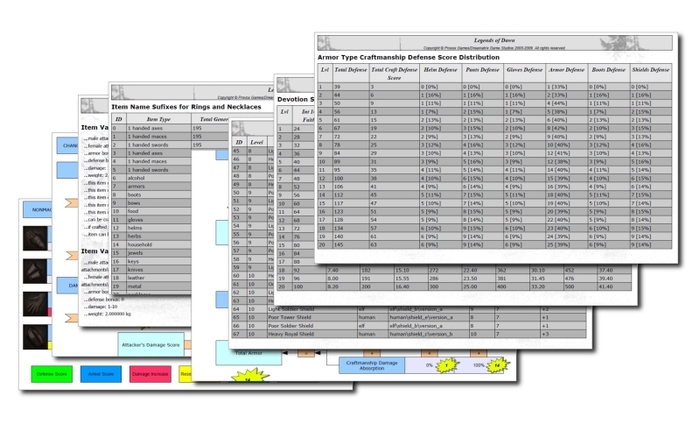The height and width of the screenshot is (438, 700).
Task: Click the 33.20 value in the Devotion table
Action: pos(538,286)
